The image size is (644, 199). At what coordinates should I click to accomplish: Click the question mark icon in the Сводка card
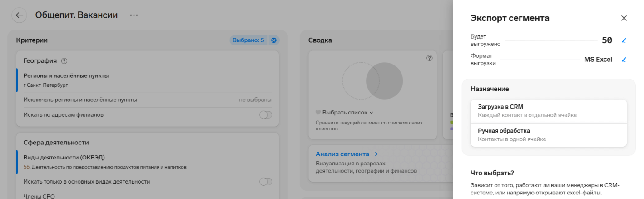point(429,58)
